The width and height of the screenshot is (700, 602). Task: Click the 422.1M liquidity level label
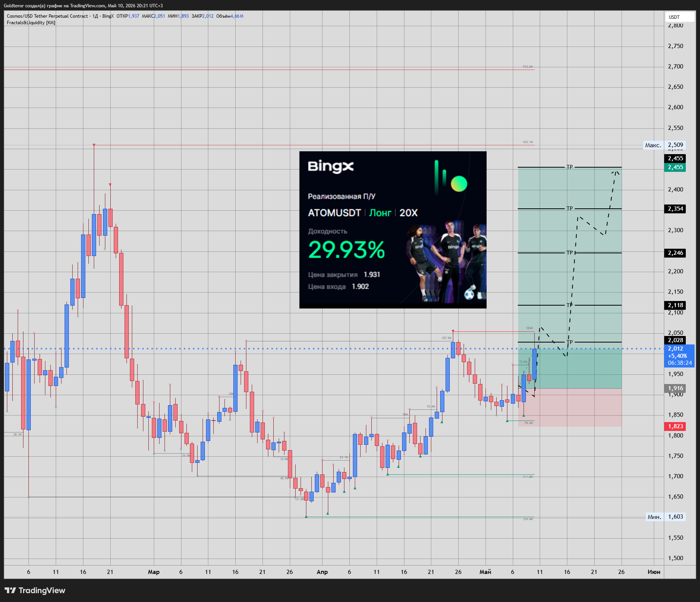pyautogui.click(x=528, y=142)
